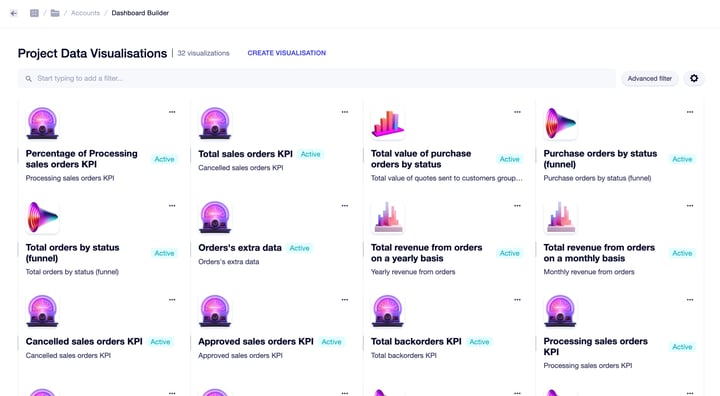Click funnel icon of Purchase orders by status
The image size is (720, 396).
(x=560, y=123)
